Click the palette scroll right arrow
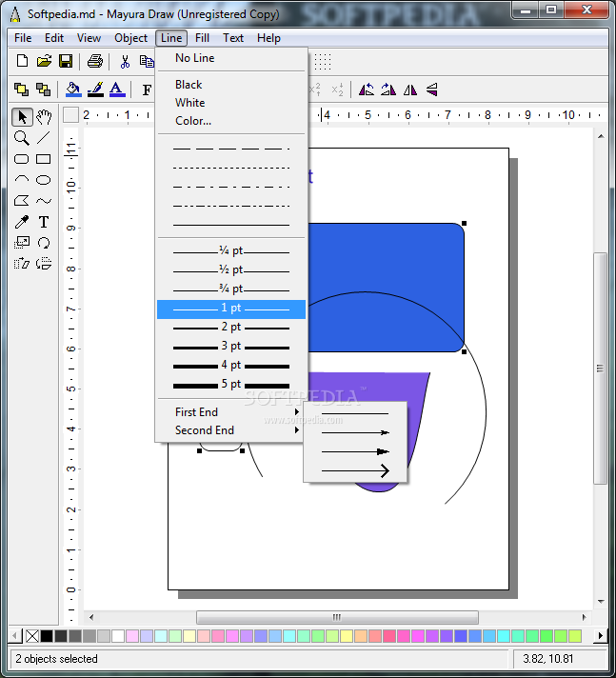 pyautogui.click(x=601, y=636)
